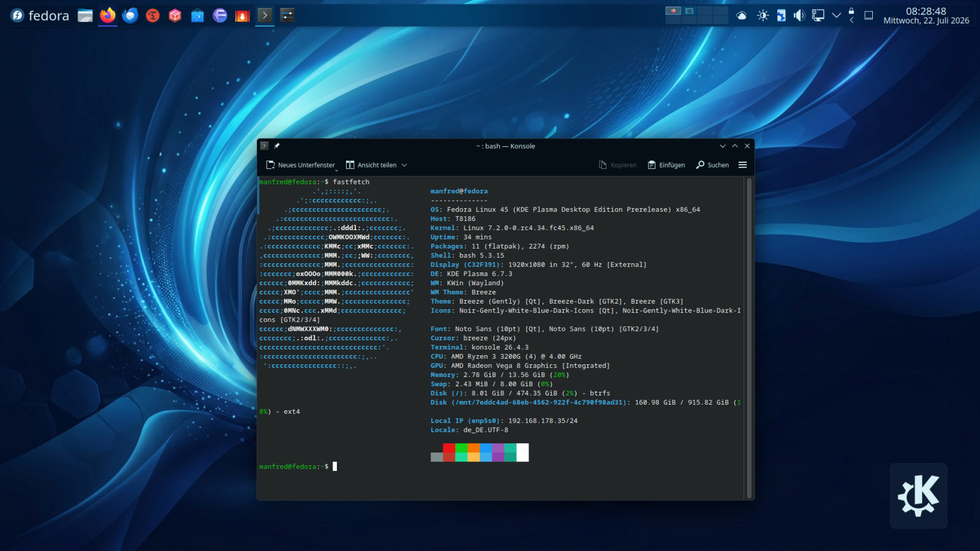Click the bottom manfred@fedora prompt line
The height and width of the screenshot is (551, 980).
tap(298, 467)
